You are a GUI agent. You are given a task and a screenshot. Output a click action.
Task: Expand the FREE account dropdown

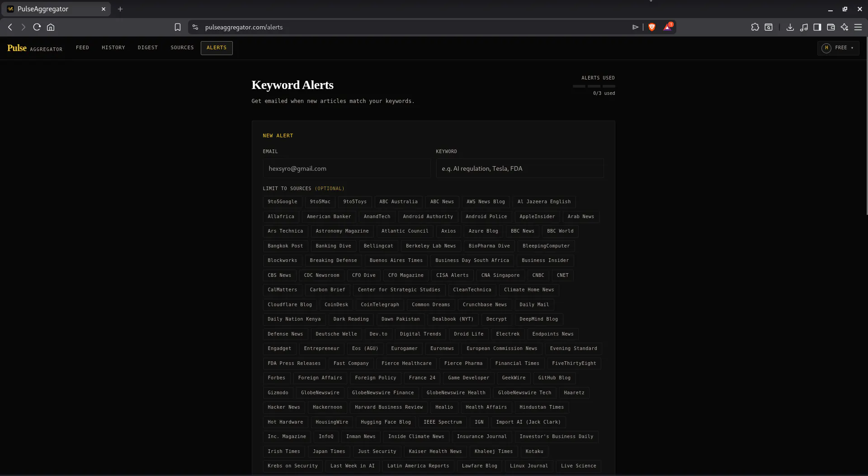click(x=838, y=48)
